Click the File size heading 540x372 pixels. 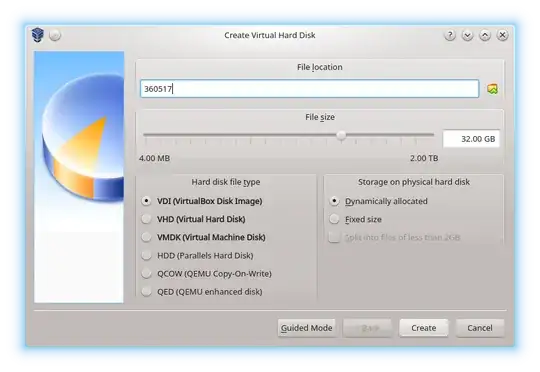coord(320,117)
